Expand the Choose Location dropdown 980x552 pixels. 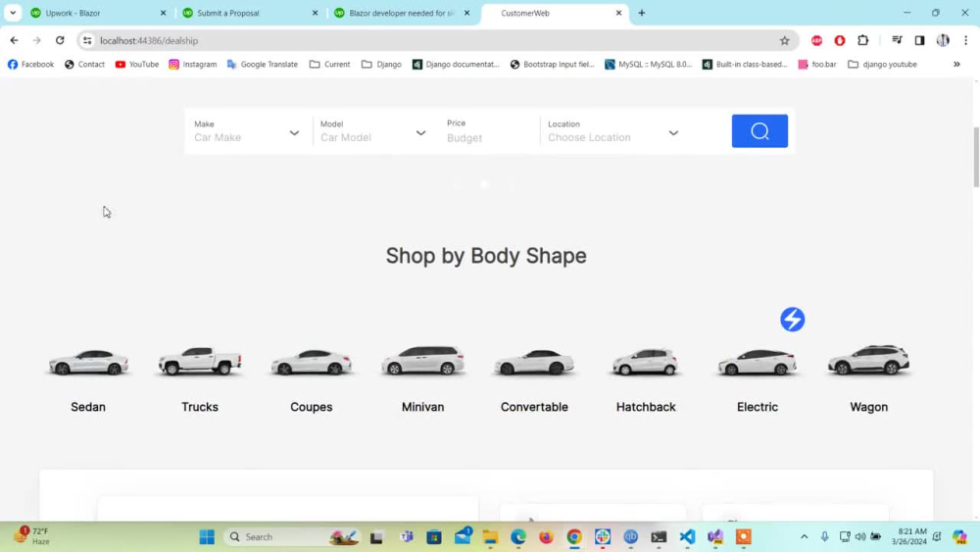612,132
